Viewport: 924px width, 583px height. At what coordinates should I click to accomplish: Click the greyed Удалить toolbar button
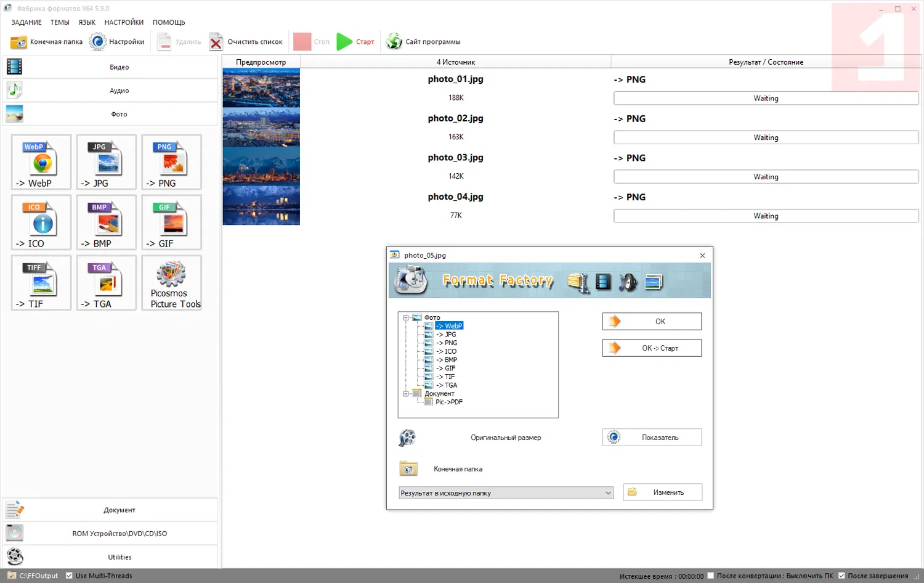pyautogui.click(x=179, y=42)
